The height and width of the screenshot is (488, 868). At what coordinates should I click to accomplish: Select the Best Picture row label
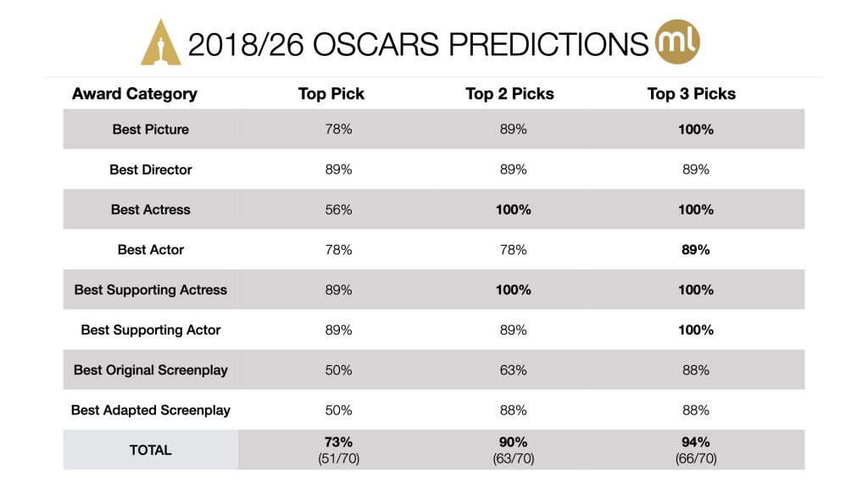[x=151, y=130]
